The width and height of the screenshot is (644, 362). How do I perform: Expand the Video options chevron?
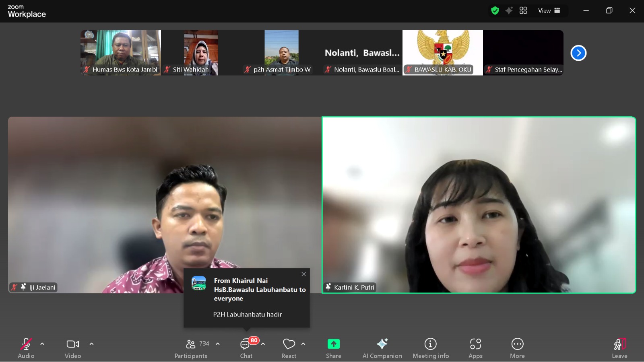(91, 344)
